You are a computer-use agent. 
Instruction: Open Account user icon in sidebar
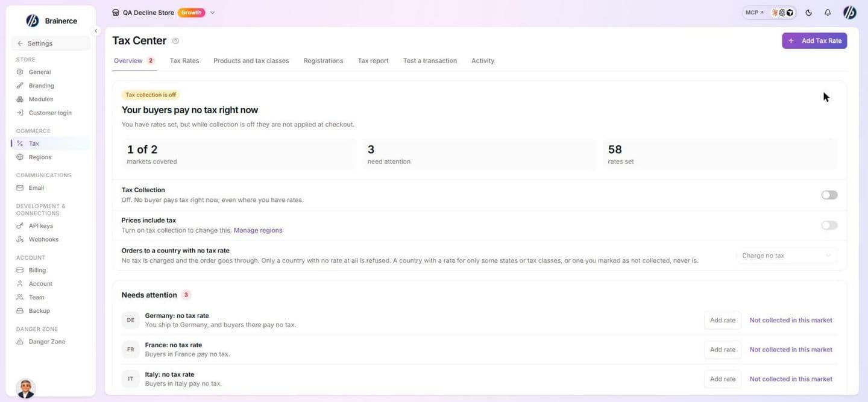click(x=20, y=283)
